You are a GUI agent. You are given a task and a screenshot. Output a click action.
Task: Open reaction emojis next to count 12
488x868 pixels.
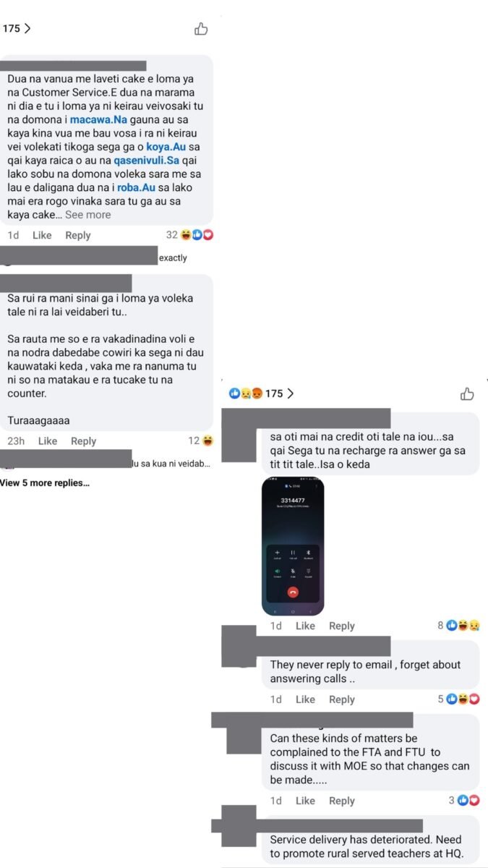[207, 441]
